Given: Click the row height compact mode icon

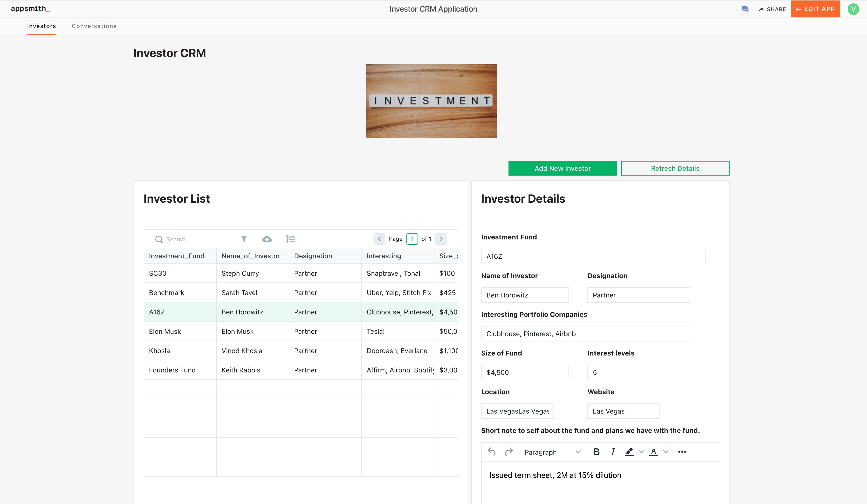Looking at the screenshot, I should coord(290,239).
